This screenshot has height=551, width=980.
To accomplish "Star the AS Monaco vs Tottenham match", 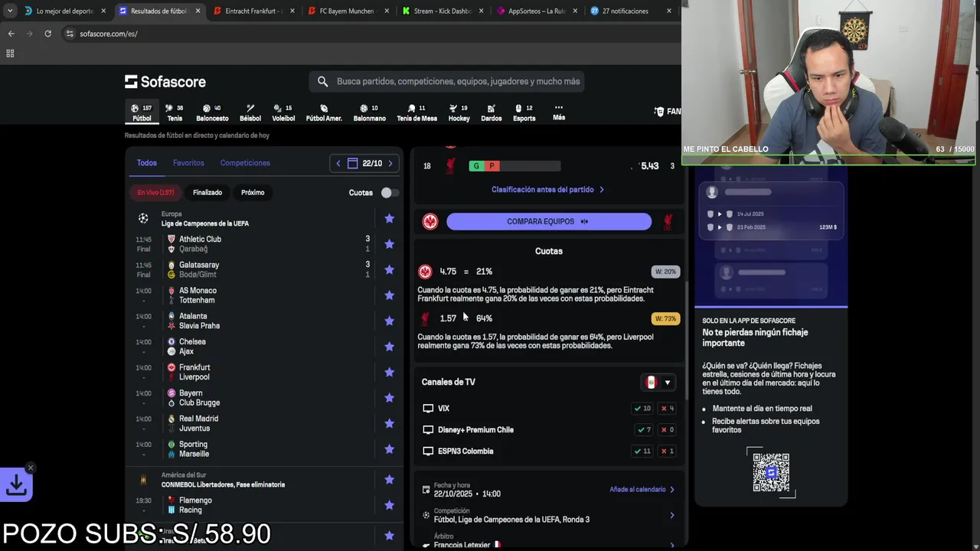I will [389, 295].
